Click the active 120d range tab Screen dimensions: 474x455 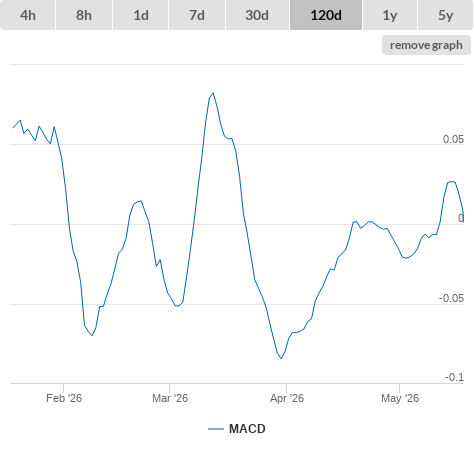[326, 15]
